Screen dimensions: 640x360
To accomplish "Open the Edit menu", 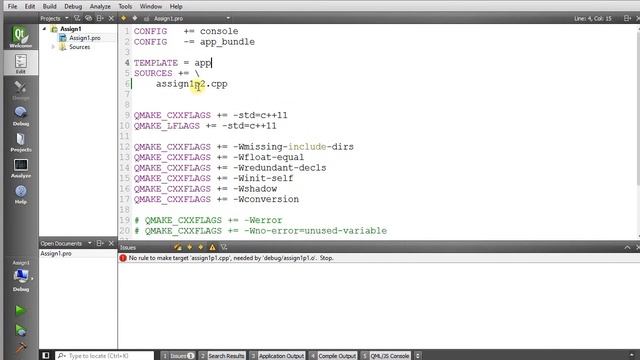I will (30, 7).
